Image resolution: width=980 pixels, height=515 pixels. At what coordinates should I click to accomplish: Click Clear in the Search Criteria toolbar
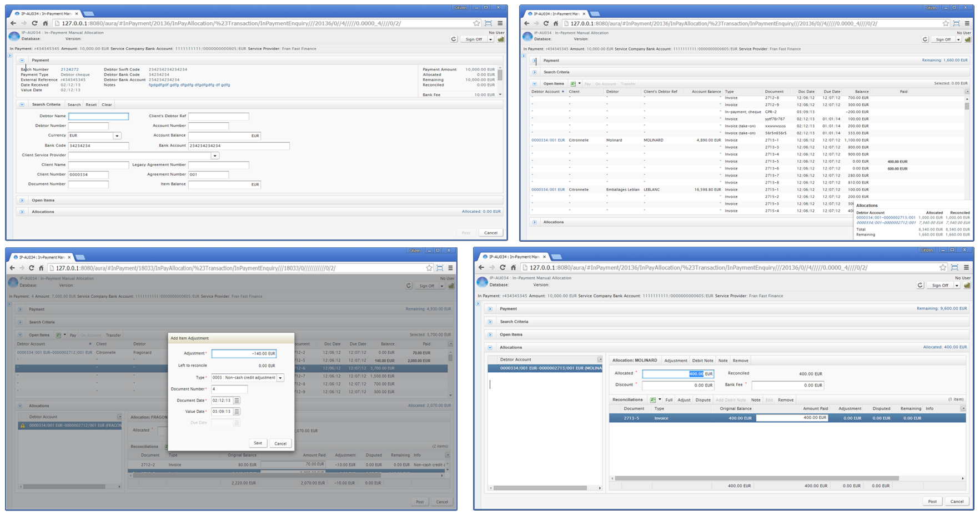(x=107, y=104)
